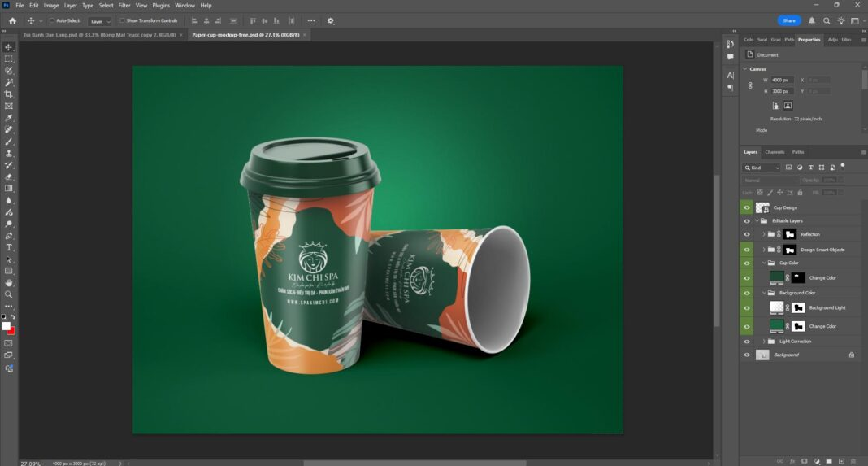Select the Eyedropper tool
The image size is (868, 466).
point(8,118)
